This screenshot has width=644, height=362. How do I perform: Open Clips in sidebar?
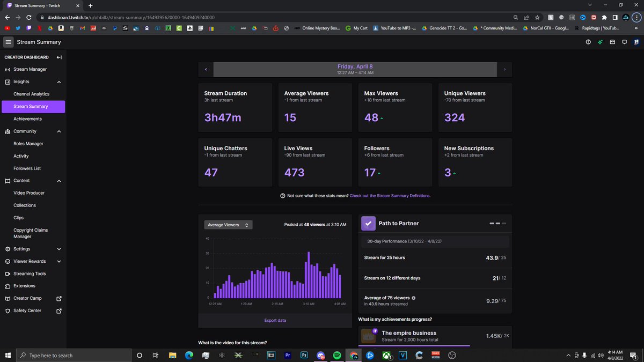click(19, 218)
